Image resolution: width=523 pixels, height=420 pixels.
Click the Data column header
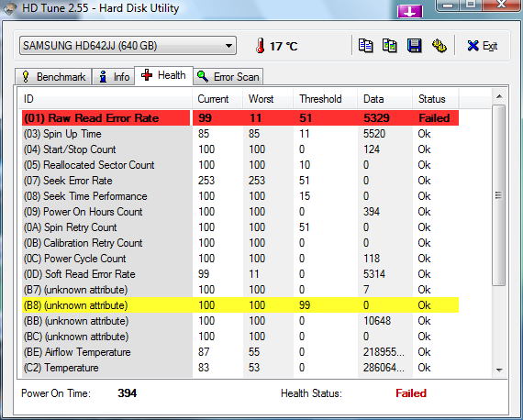coord(385,99)
